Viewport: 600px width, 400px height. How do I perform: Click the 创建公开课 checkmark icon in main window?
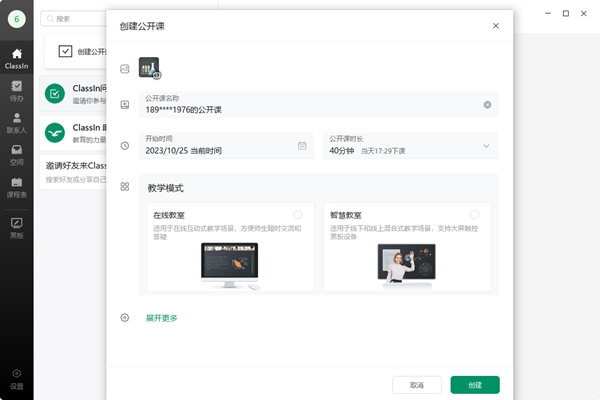65,51
